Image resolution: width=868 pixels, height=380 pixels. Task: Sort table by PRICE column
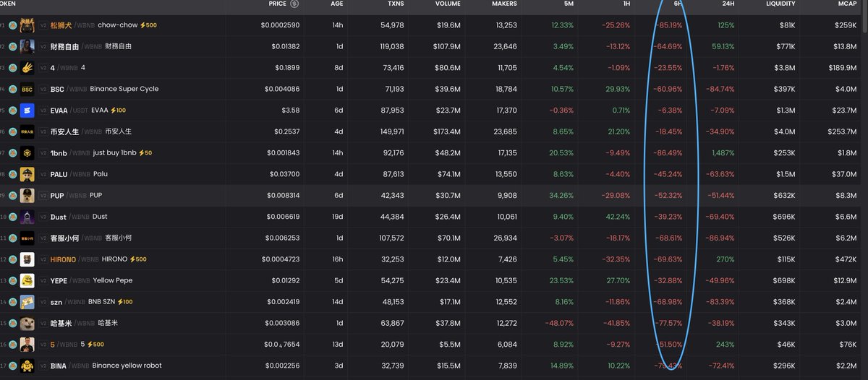pyautogui.click(x=277, y=4)
